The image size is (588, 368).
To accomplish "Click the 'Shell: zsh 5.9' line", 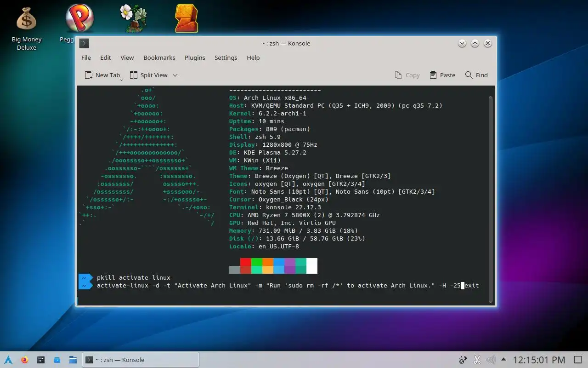I will [x=254, y=137].
